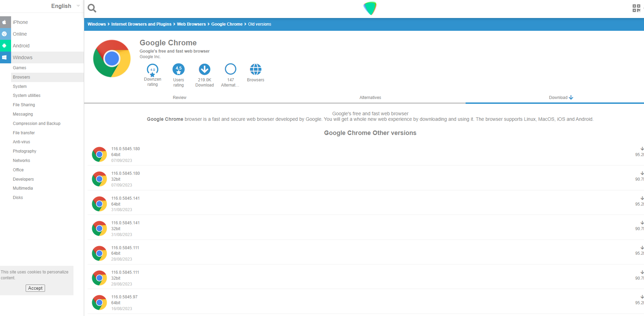This screenshot has height=316, width=644.
Task: Open the Games category
Action: pyautogui.click(x=19, y=68)
